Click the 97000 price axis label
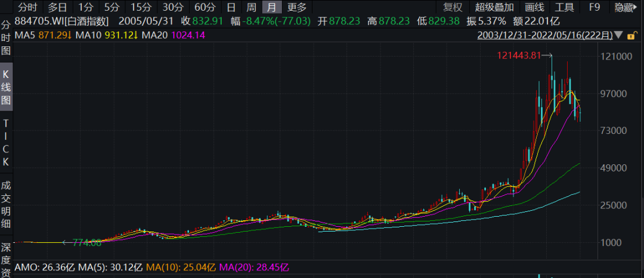The width and height of the screenshot is (644, 278). click(x=614, y=94)
